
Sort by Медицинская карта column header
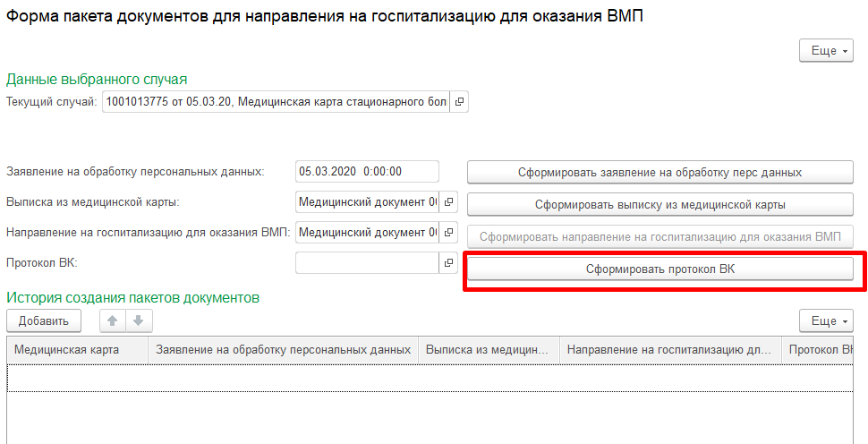click(x=77, y=350)
